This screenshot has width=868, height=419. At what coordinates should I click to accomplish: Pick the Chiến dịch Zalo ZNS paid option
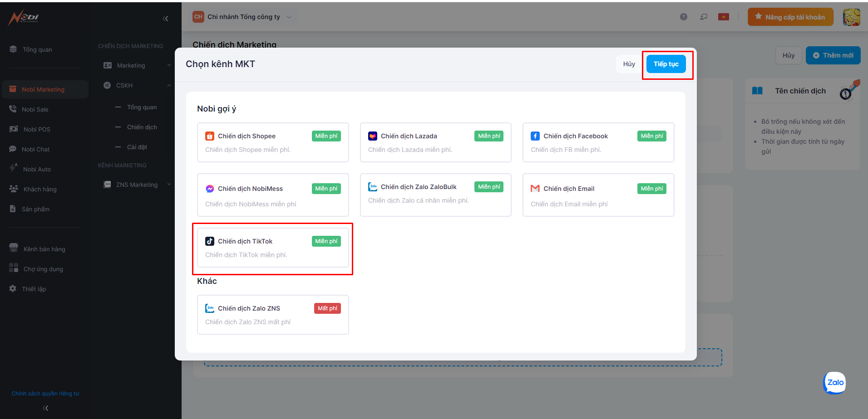(x=273, y=315)
